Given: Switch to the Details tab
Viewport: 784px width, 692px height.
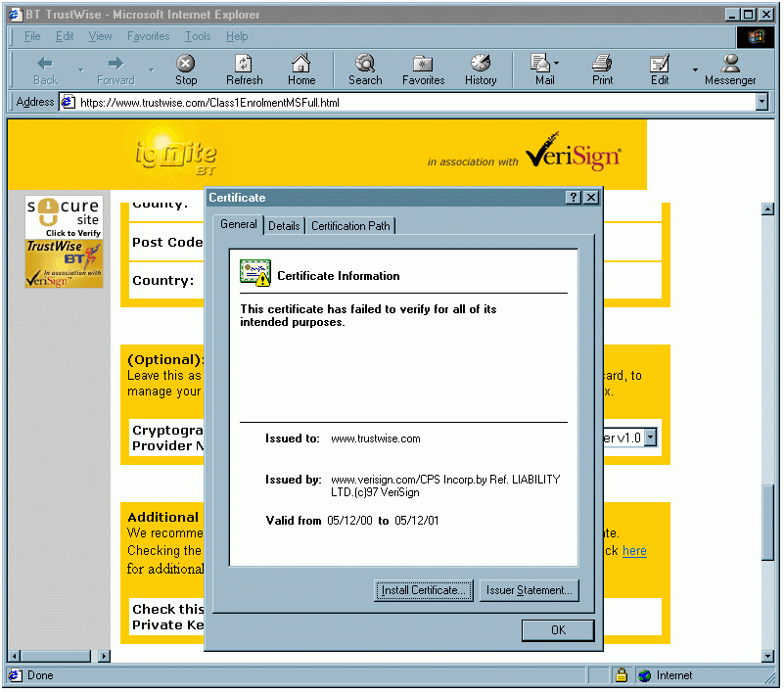Looking at the screenshot, I should pos(284,226).
